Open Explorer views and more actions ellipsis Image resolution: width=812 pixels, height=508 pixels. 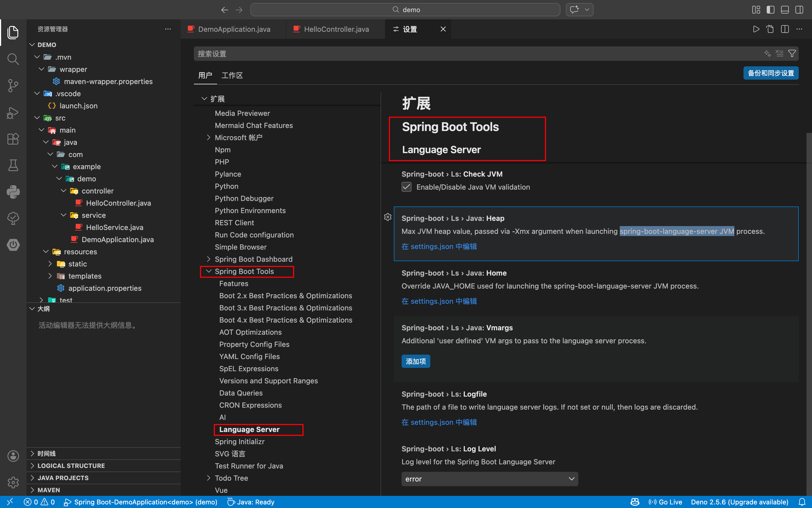point(168,29)
